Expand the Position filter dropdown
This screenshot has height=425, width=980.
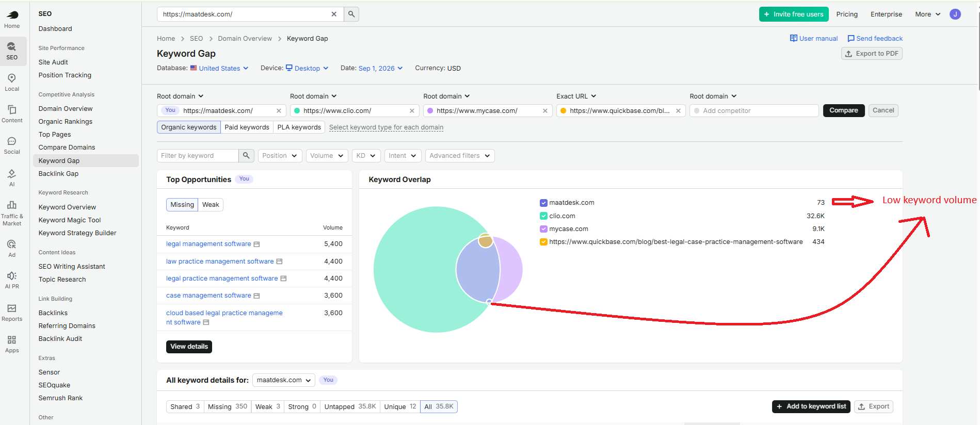[x=280, y=156]
